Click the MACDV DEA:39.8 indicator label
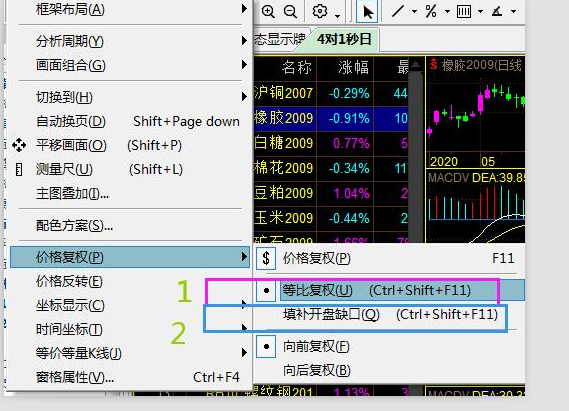569x411 pixels. coord(476,178)
